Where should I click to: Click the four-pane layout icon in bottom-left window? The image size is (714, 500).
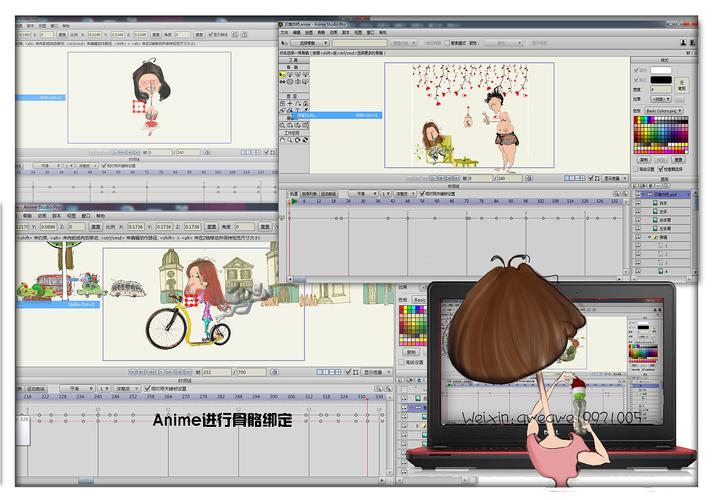338,372
